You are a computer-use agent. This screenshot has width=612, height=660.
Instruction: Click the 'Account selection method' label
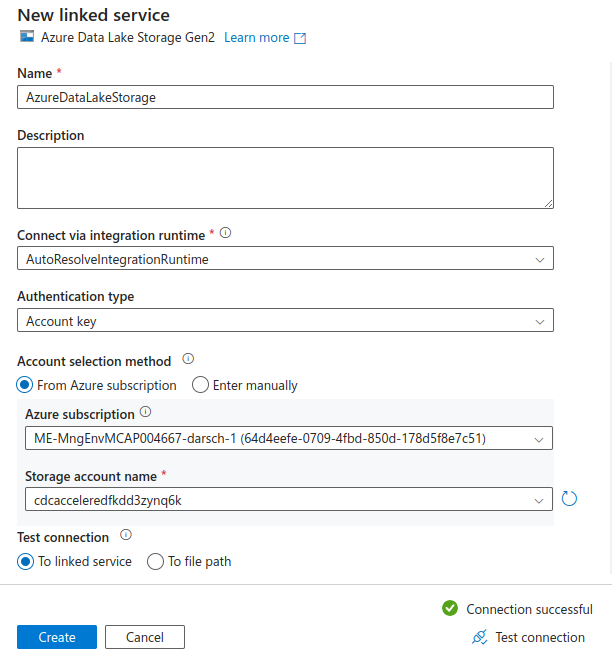pos(94,361)
